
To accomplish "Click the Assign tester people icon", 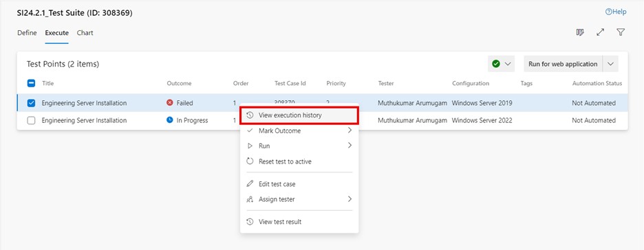I will 250,200.
